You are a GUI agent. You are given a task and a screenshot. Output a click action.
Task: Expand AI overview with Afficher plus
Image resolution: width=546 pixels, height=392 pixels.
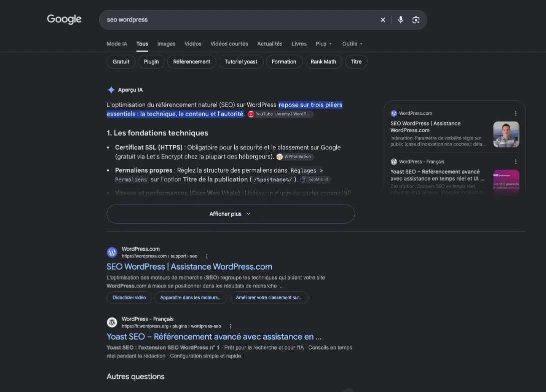[x=231, y=214]
